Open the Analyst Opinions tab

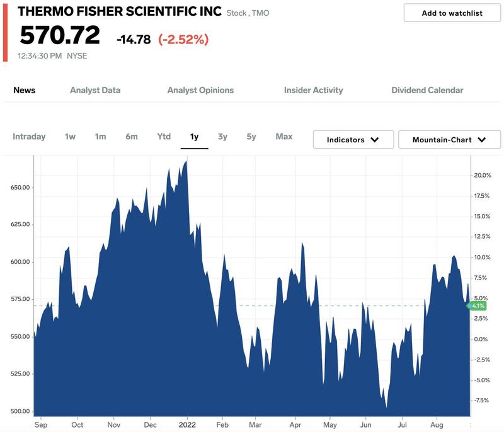click(x=200, y=90)
